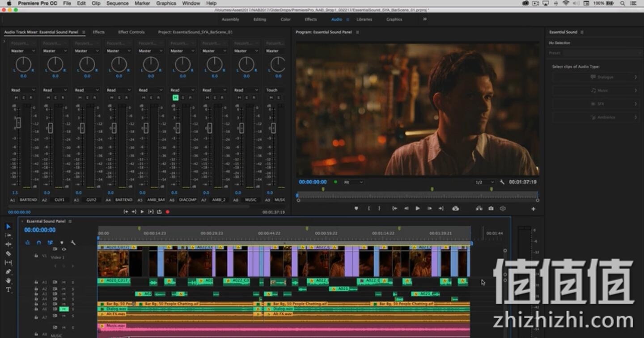Toggle lock on V1 track
The height and width of the screenshot is (338, 644).
coord(36,256)
